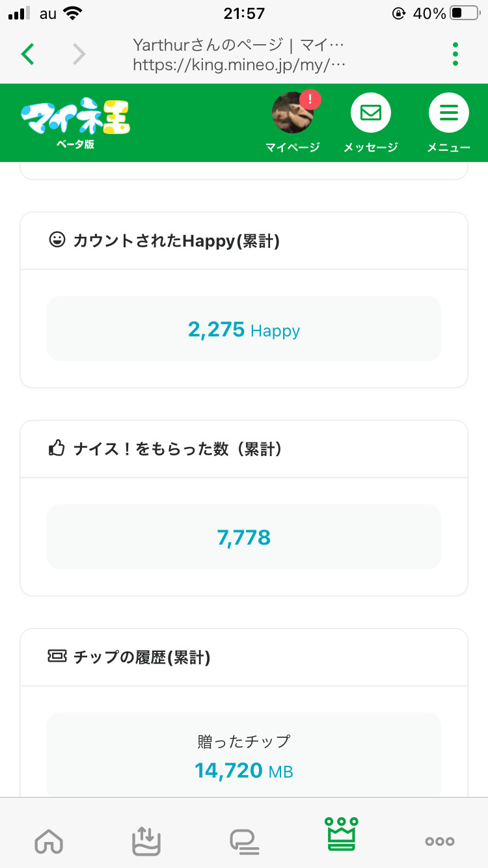Tap the browser forward arrow

click(79, 54)
